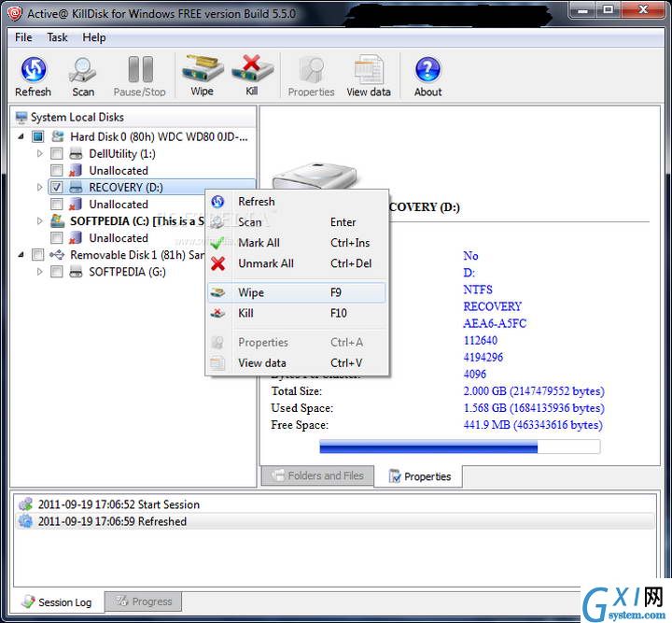
Task: Click the Free Space 441.9 MB value
Action: tap(533, 425)
